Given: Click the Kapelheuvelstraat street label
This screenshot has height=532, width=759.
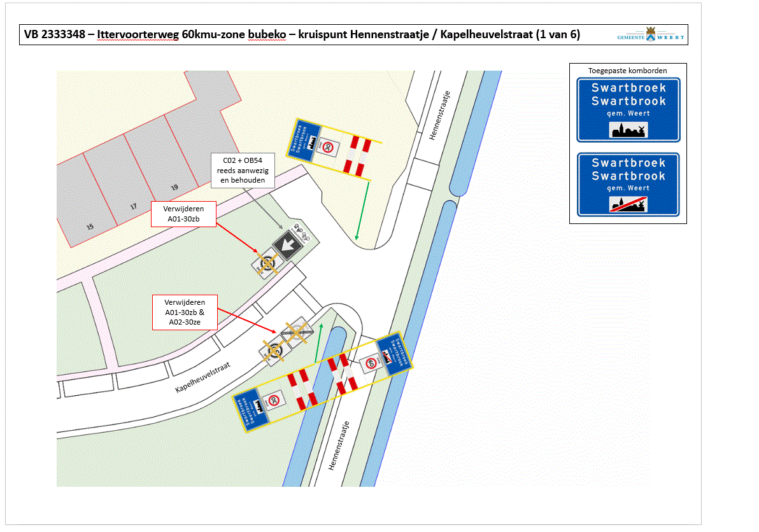Looking at the screenshot, I should pos(202,378).
